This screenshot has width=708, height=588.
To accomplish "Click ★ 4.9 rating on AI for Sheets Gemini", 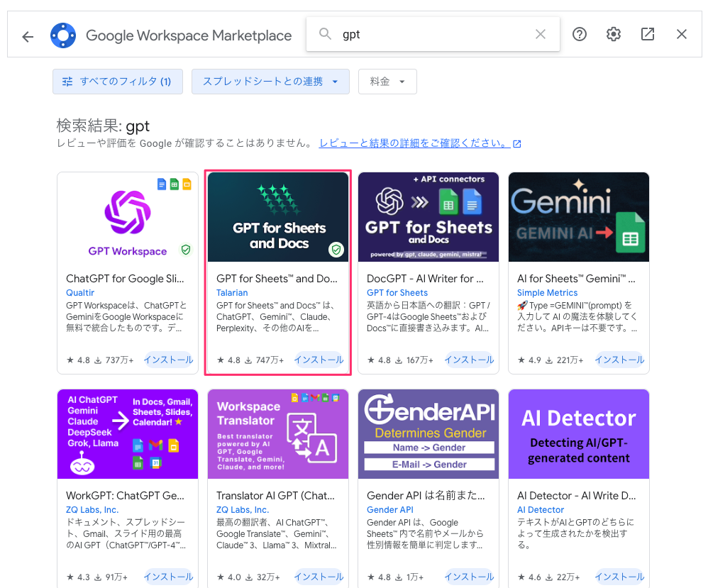I will point(529,360).
